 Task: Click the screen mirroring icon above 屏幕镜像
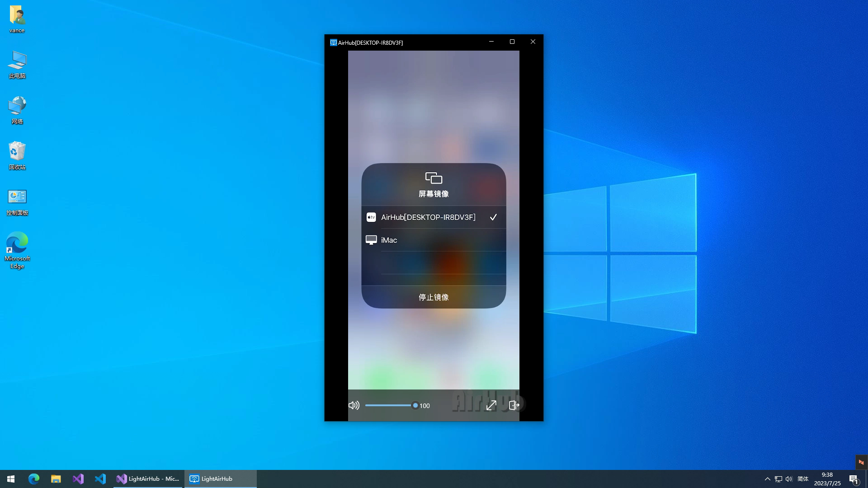pos(434,178)
